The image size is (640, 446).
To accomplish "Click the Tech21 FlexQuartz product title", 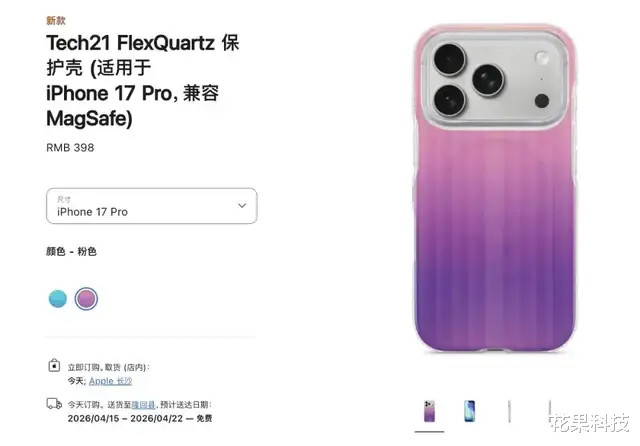I will (142, 81).
